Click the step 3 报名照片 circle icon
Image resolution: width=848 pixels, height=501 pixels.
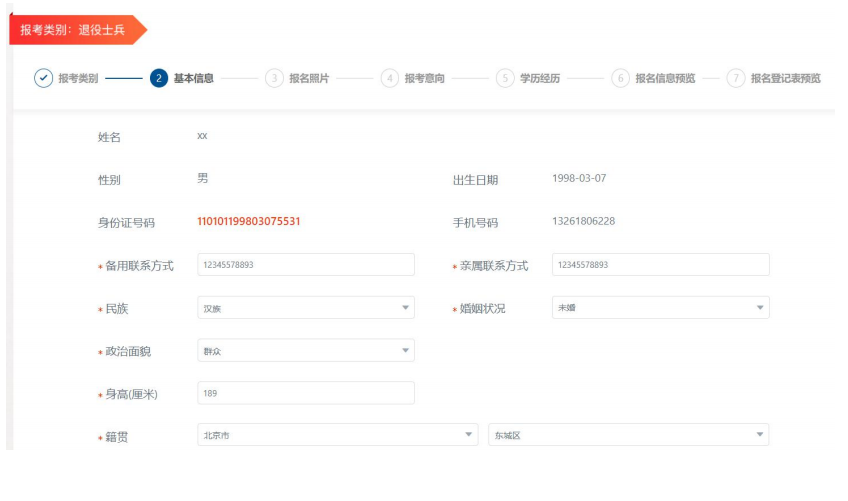coord(273,78)
